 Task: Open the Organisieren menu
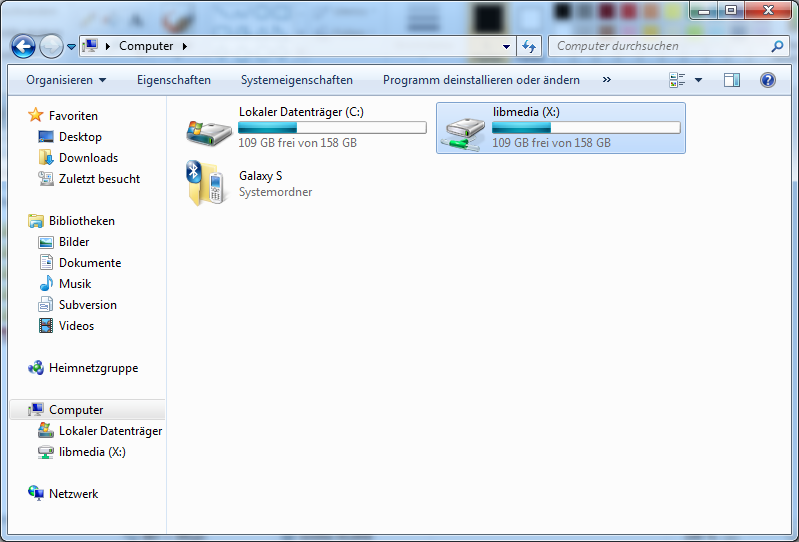pyautogui.click(x=66, y=80)
